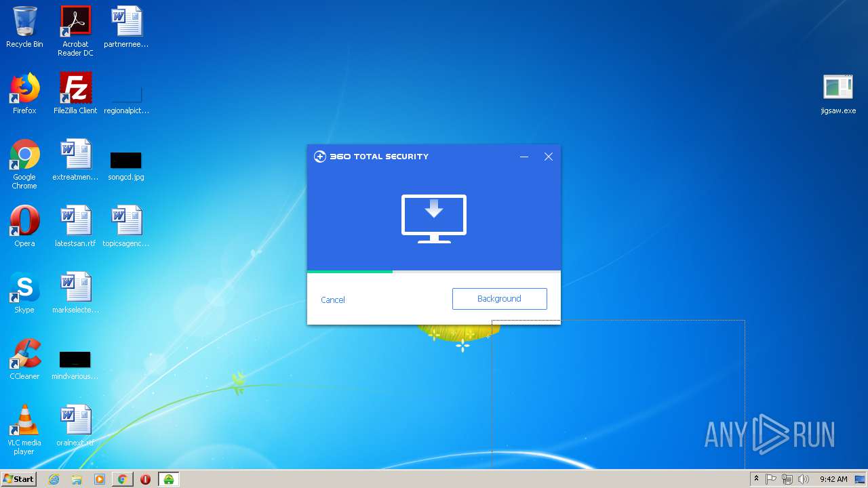
Task: Click Show desktop button at taskbar end
Action: 861,479
